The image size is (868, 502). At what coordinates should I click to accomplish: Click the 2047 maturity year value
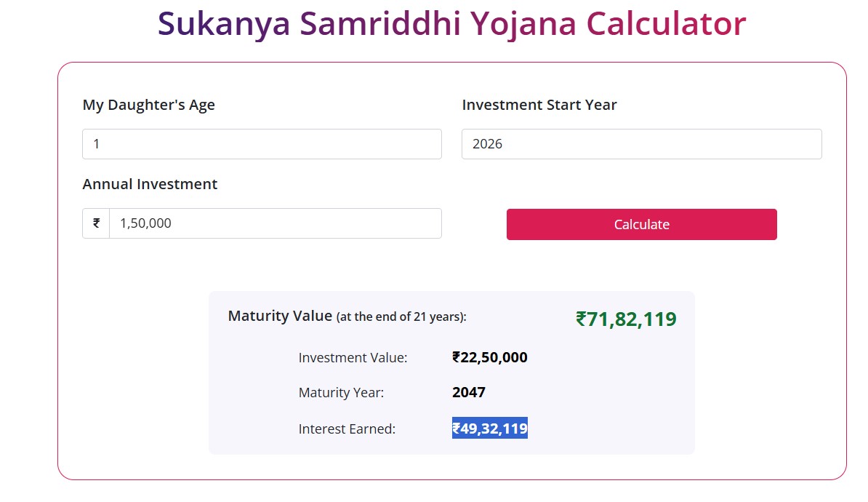[x=469, y=393]
